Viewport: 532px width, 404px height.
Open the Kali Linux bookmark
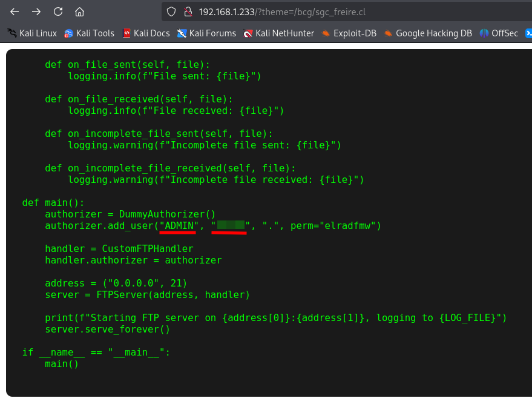point(32,33)
